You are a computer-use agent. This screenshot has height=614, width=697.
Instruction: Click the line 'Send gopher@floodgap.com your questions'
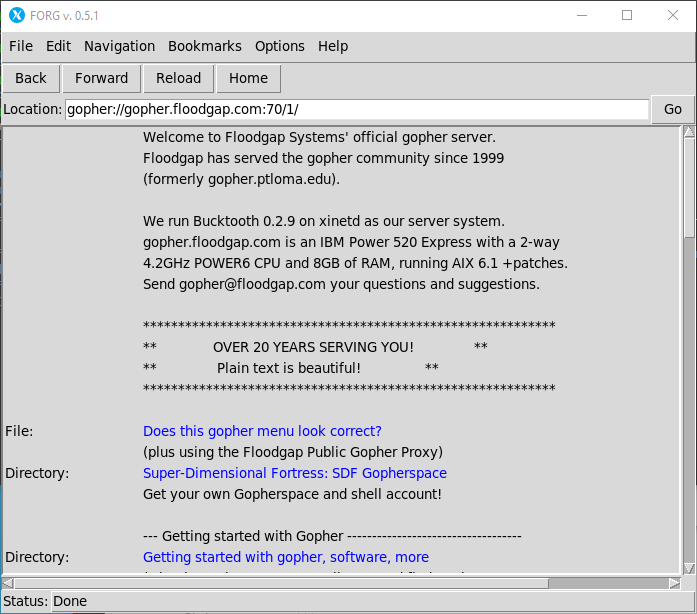341,284
